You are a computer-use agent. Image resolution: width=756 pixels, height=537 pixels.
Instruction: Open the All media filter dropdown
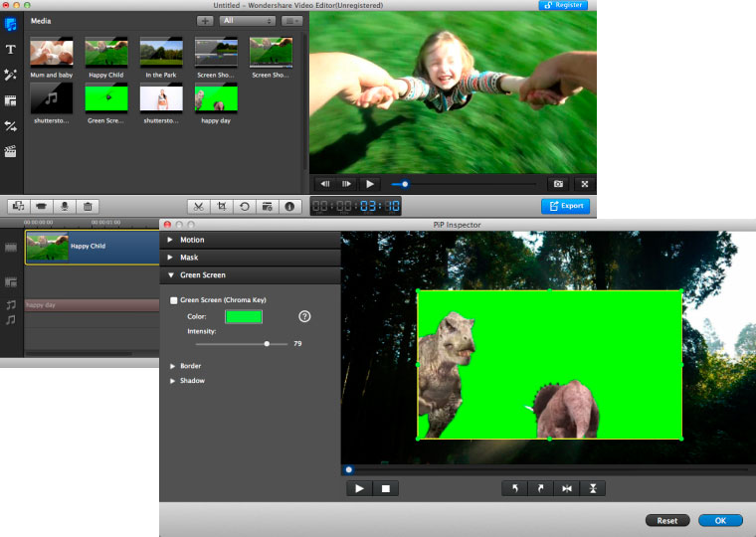point(248,20)
